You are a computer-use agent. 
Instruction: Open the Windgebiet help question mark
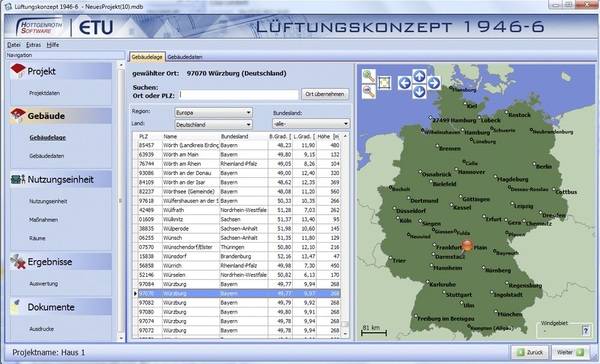point(585,330)
